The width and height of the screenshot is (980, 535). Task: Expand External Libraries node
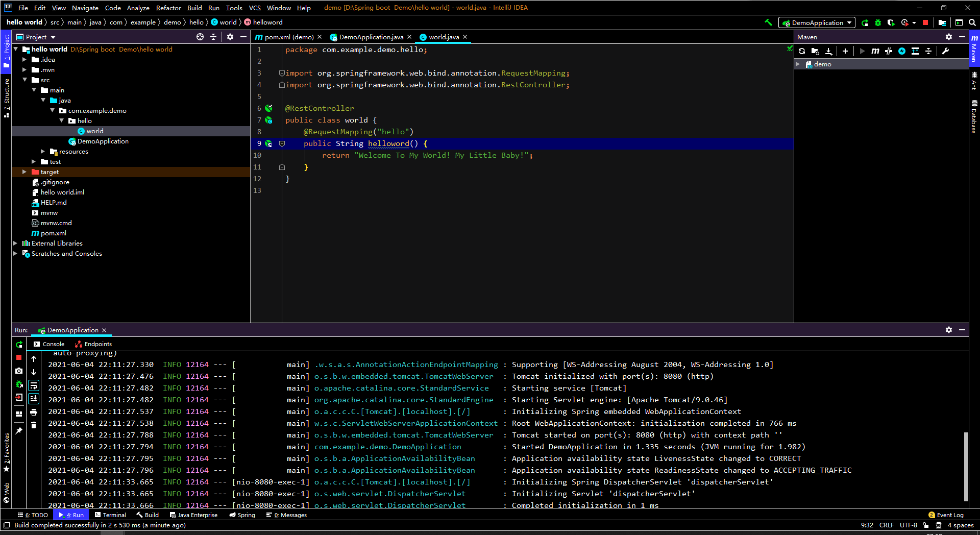[x=15, y=244]
